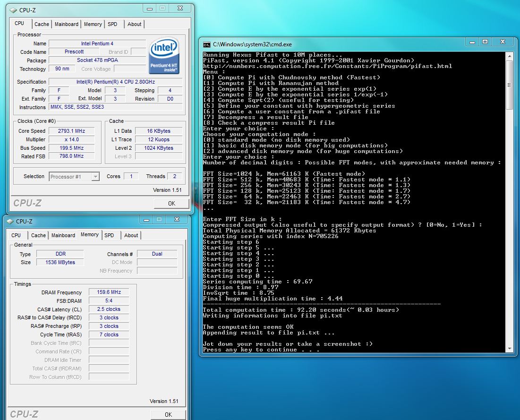Click the cmd.exe scrollbar up arrow

point(510,56)
